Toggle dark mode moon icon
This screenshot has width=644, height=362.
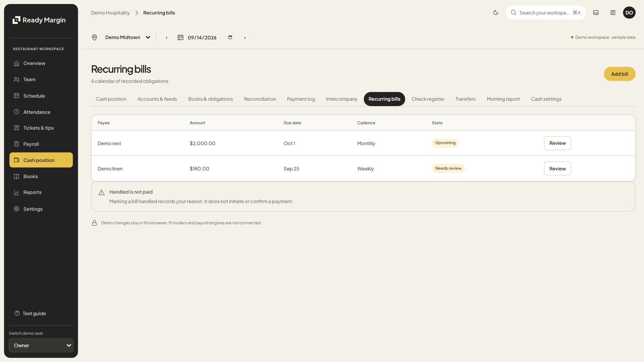[x=495, y=13]
